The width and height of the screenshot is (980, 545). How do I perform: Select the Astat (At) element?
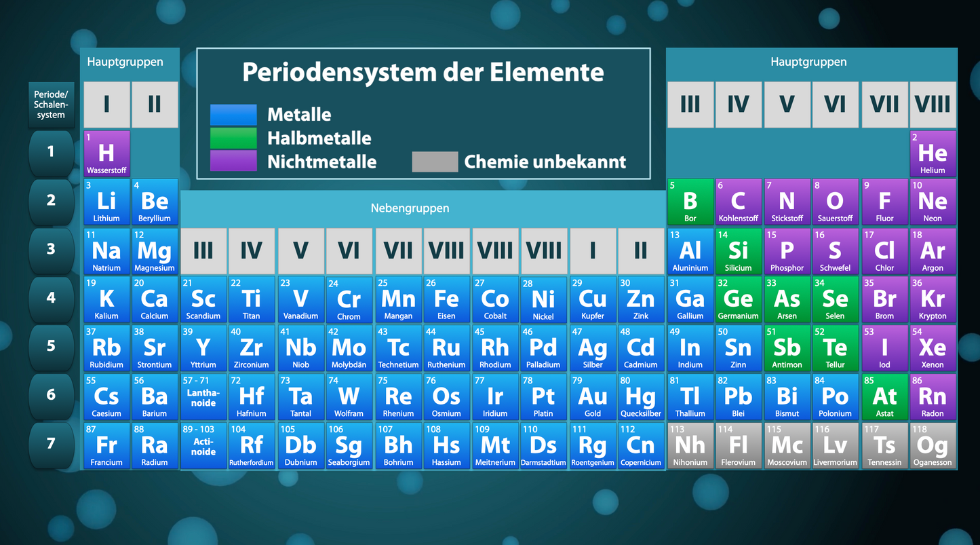[x=884, y=397]
